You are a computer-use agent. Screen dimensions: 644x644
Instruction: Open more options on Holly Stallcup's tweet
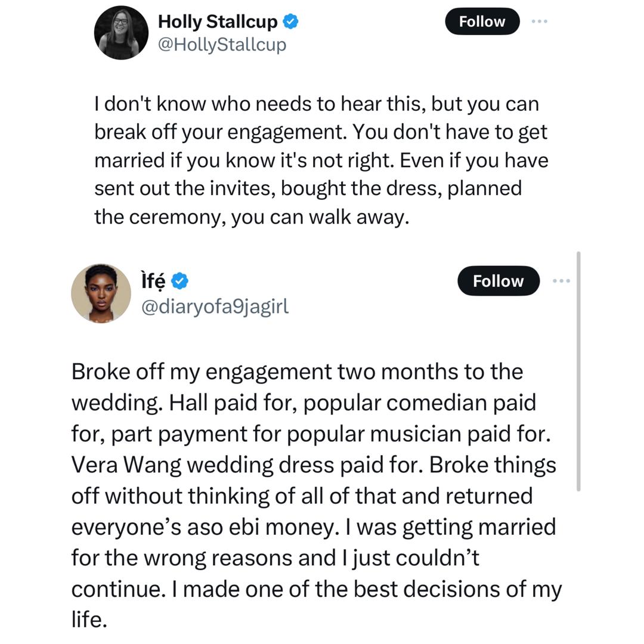pos(539,21)
